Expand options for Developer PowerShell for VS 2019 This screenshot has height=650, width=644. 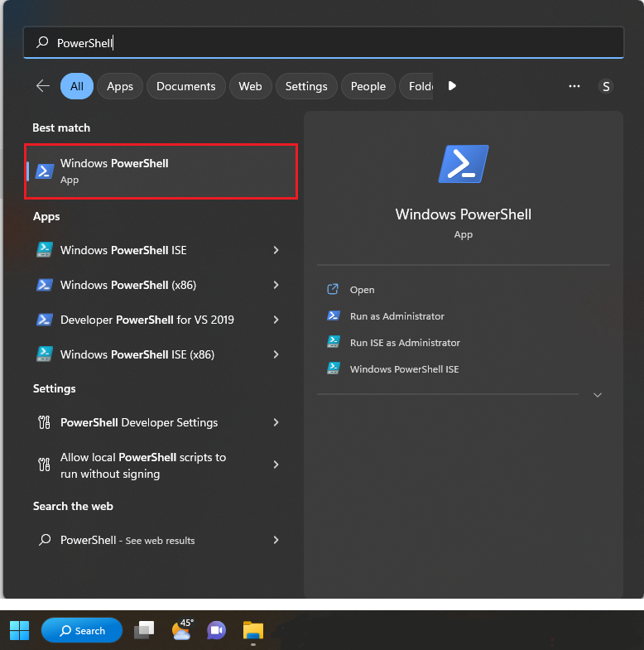tap(276, 320)
